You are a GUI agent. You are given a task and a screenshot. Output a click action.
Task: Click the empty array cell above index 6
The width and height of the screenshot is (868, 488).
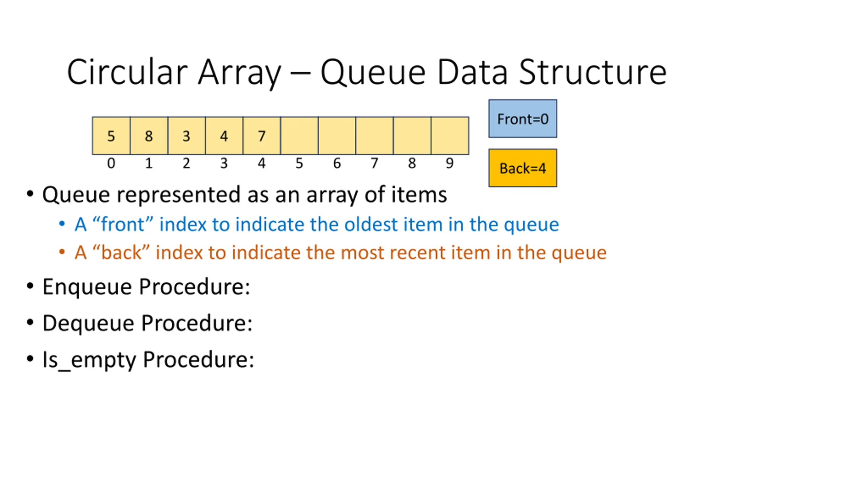point(337,136)
